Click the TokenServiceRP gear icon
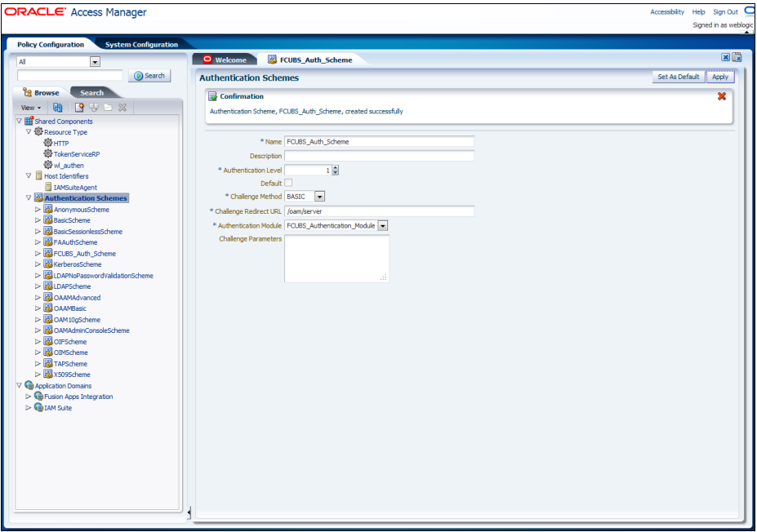The height and width of the screenshot is (532, 757). [48, 154]
